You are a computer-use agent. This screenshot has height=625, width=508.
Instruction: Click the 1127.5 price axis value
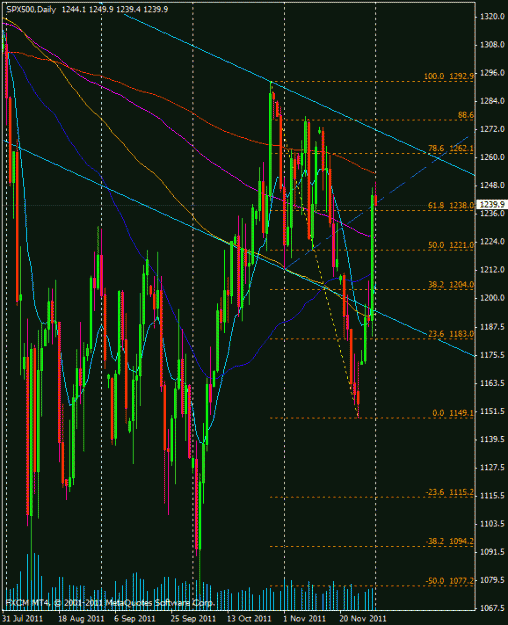click(x=493, y=468)
